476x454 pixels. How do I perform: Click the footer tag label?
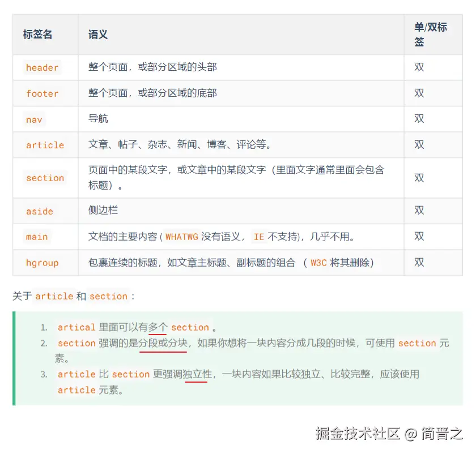[x=42, y=93]
